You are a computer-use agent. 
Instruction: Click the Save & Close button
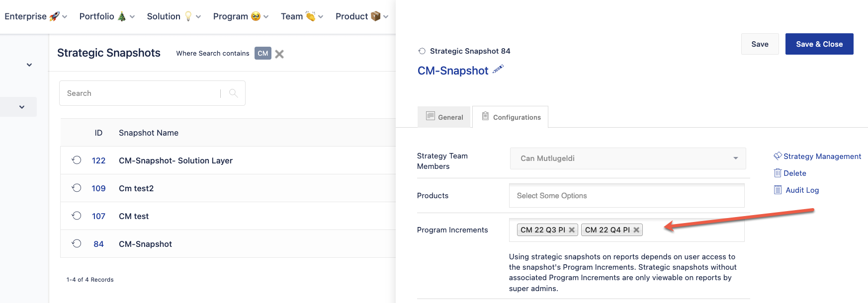click(x=819, y=44)
